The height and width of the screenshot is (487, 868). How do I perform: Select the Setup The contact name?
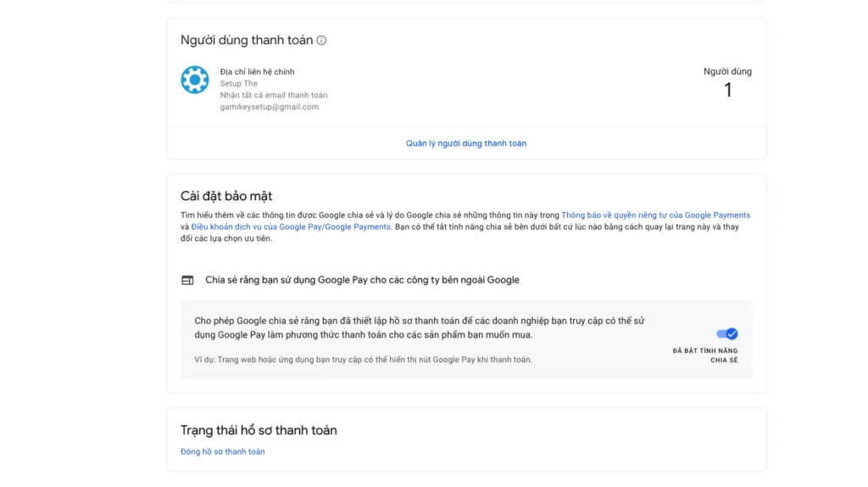coord(238,84)
